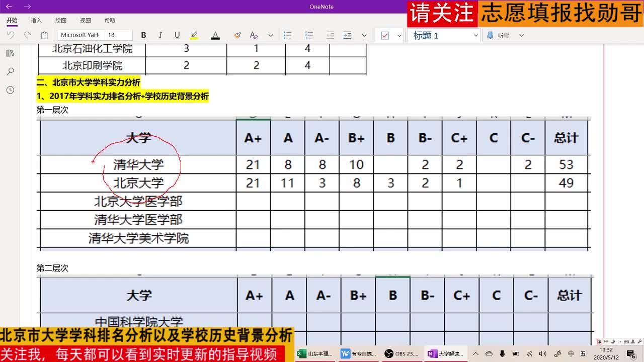Click the Microsoft YaHei font name box

[x=80, y=35]
